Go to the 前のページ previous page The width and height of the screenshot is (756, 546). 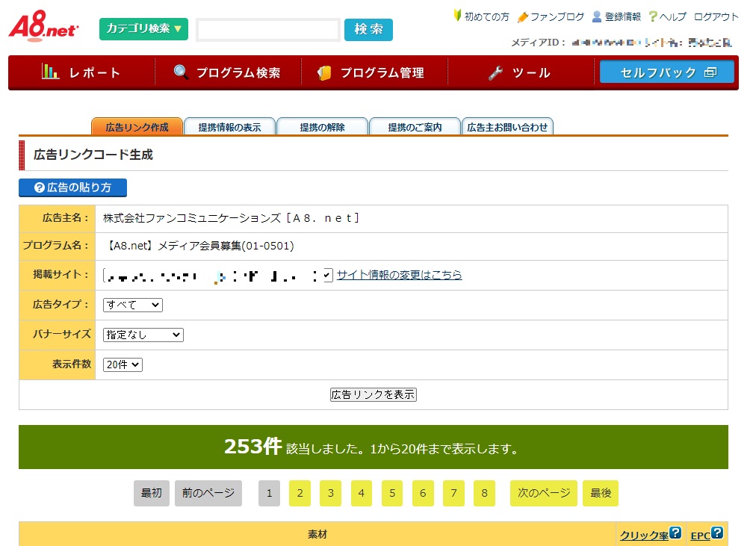pos(208,493)
